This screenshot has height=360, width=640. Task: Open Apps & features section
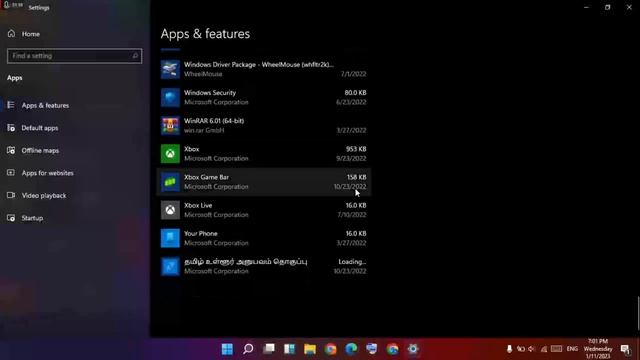point(45,105)
